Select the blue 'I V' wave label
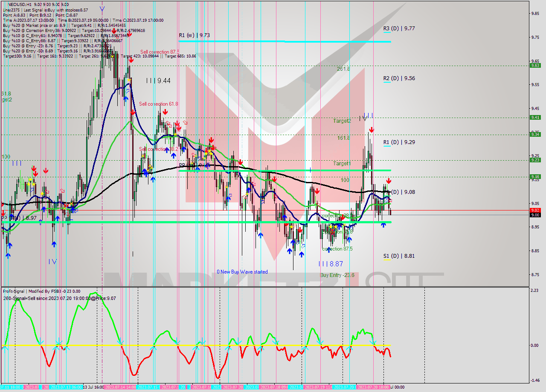Screen dimensions: 546x392 [52, 261]
